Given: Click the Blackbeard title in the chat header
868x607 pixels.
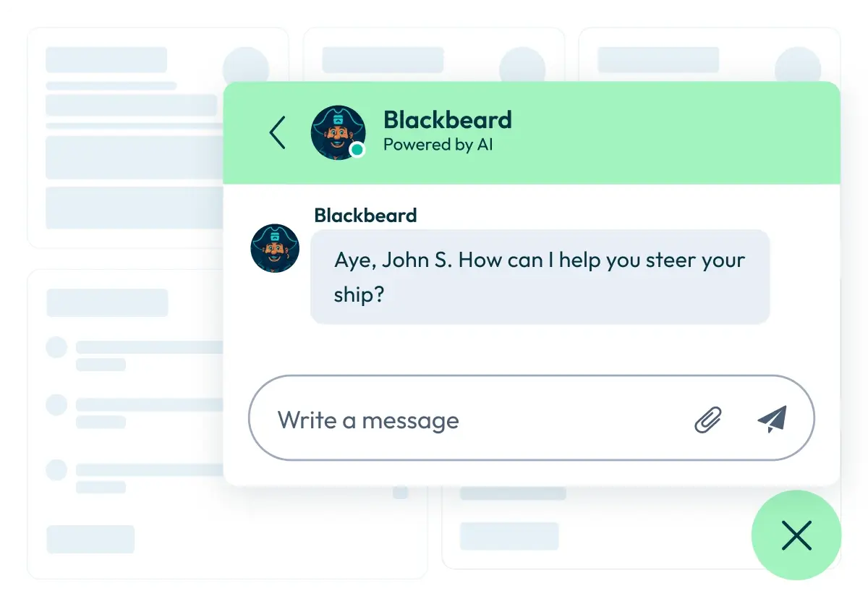Looking at the screenshot, I should (x=447, y=119).
